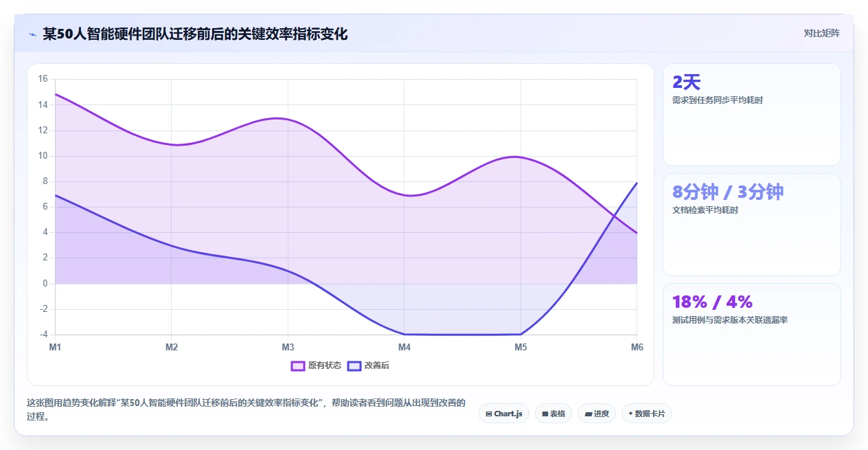Click the 进度 tag chip
Image resolution: width=868 pixels, height=450 pixels.
(x=597, y=414)
